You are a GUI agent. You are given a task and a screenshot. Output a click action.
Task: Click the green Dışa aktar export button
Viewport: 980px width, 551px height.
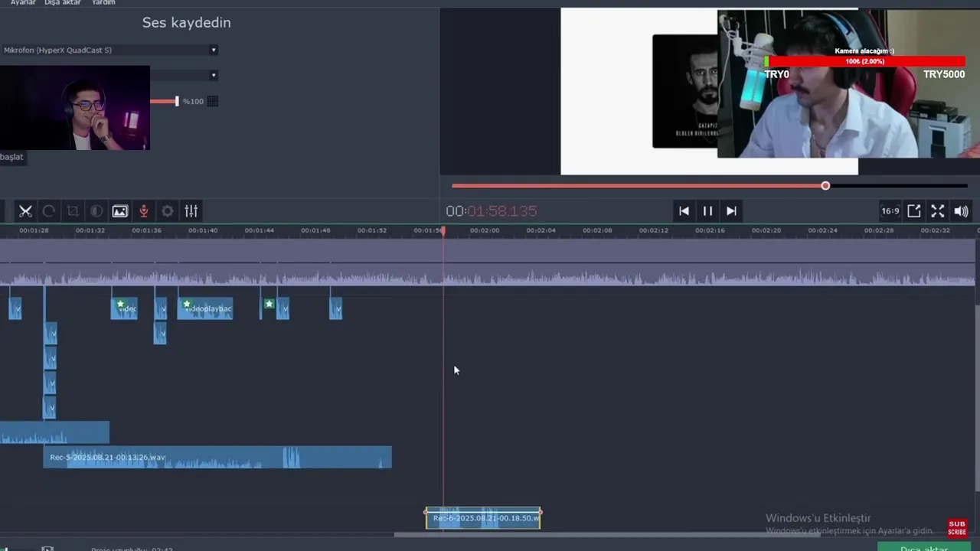click(924, 546)
